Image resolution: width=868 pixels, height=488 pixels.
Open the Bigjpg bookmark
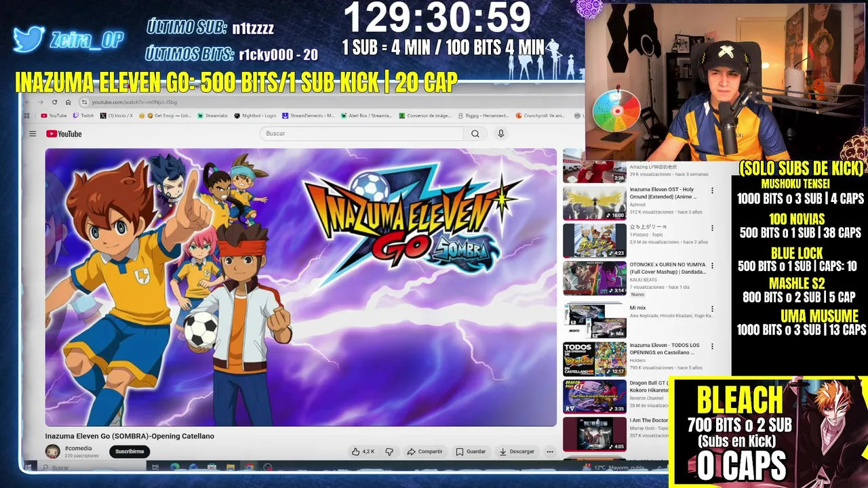483,116
